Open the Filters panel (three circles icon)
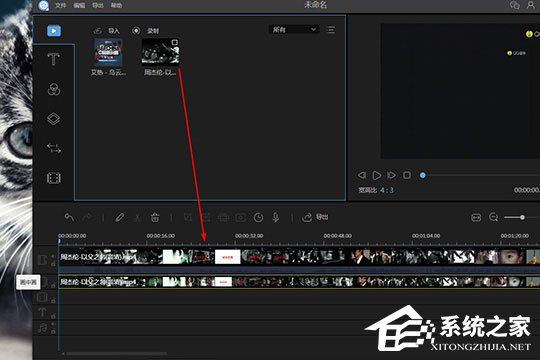 pos(54,89)
